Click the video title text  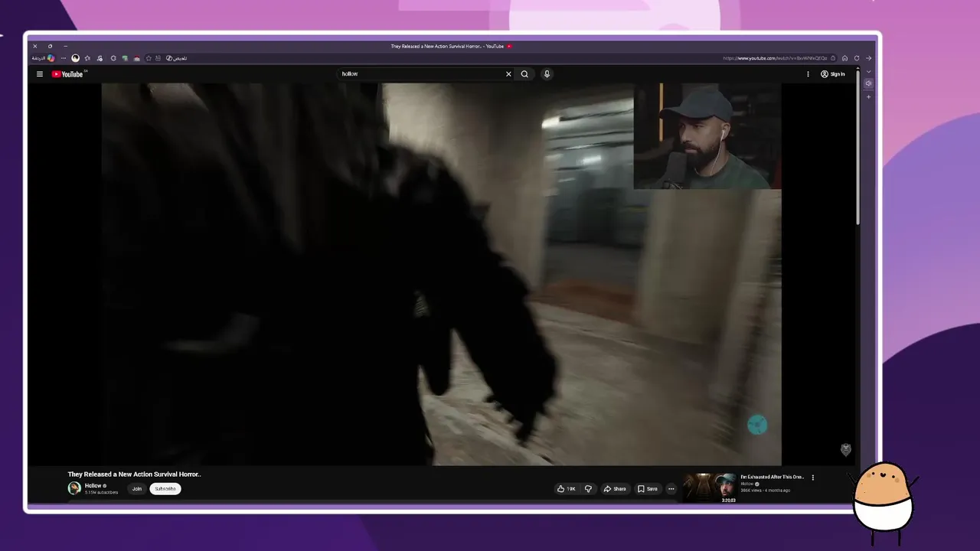pyautogui.click(x=134, y=474)
